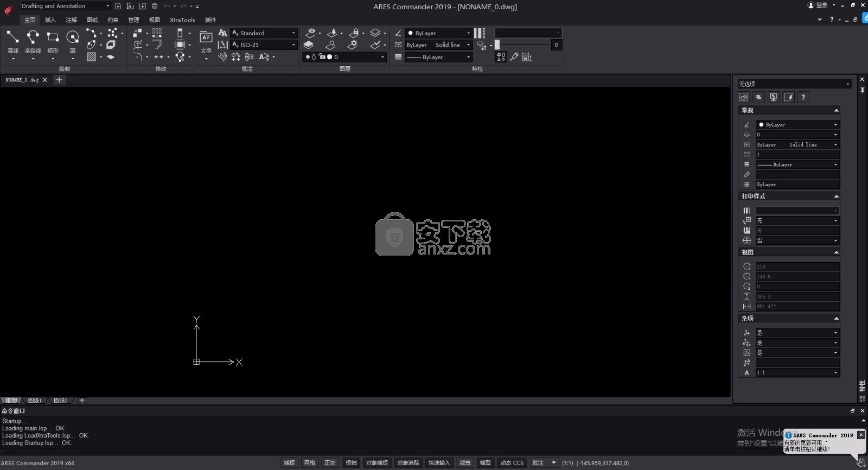
Task: Toggle Ortho (正交) mode in status bar
Action: (x=330, y=463)
